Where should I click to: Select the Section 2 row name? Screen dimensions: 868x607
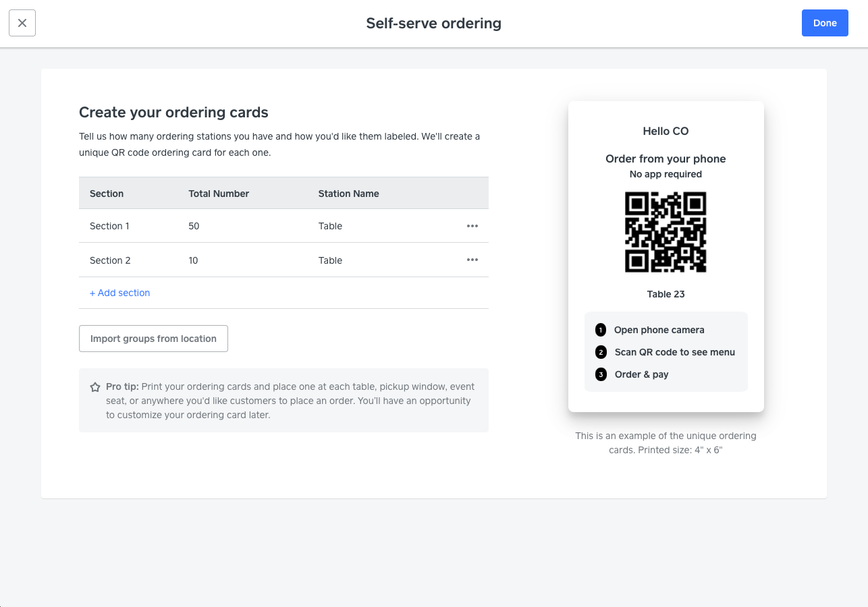[x=110, y=260]
